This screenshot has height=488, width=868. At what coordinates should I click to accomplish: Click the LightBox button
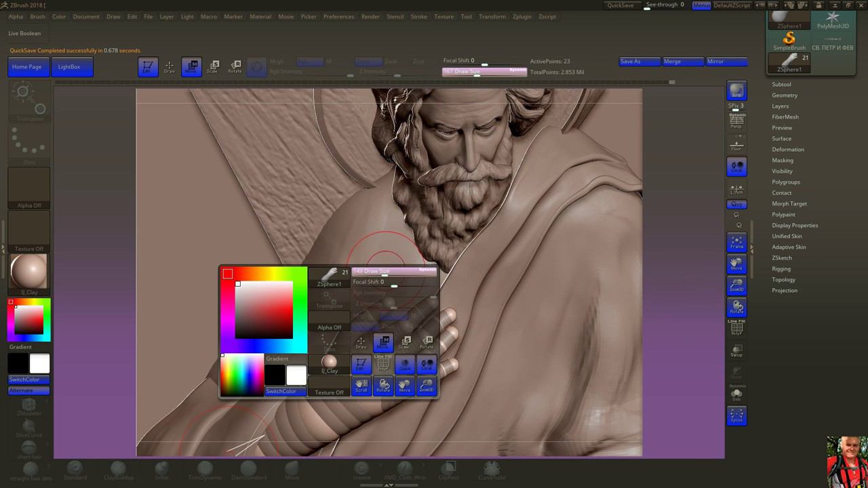pyautogui.click(x=69, y=66)
